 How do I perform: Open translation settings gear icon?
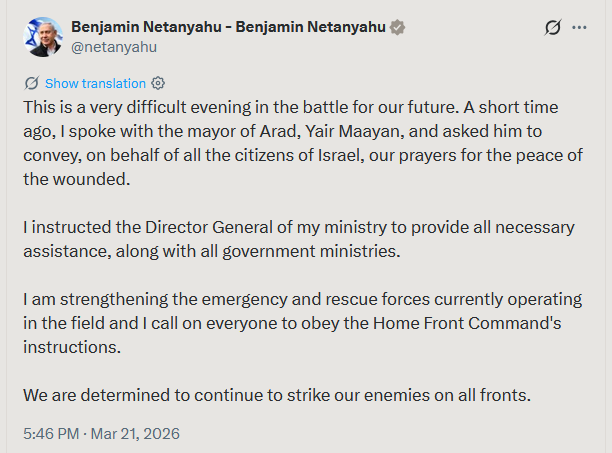pos(157,83)
